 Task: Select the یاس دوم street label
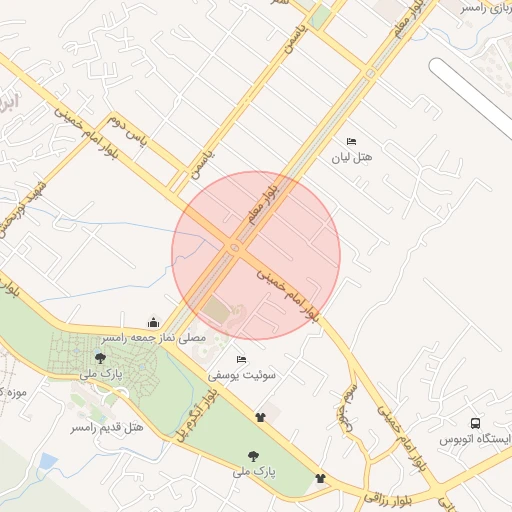pyautogui.click(x=127, y=130)
